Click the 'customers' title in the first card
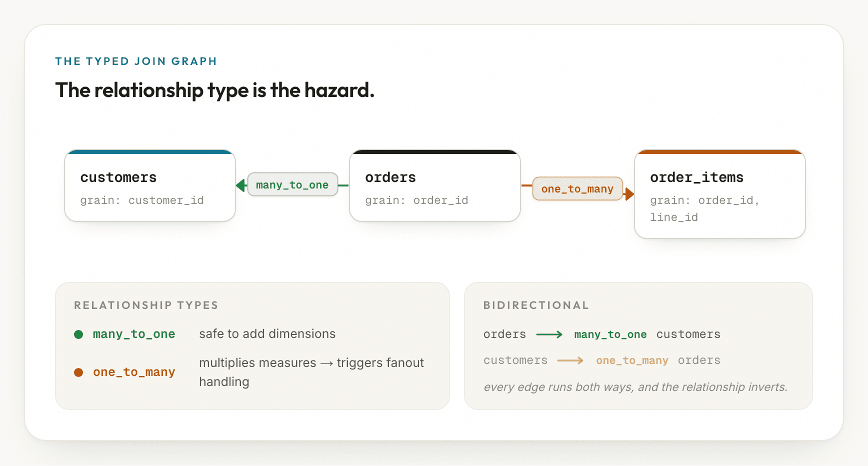This screenshot has width=868, height=466. coord(118,177)
